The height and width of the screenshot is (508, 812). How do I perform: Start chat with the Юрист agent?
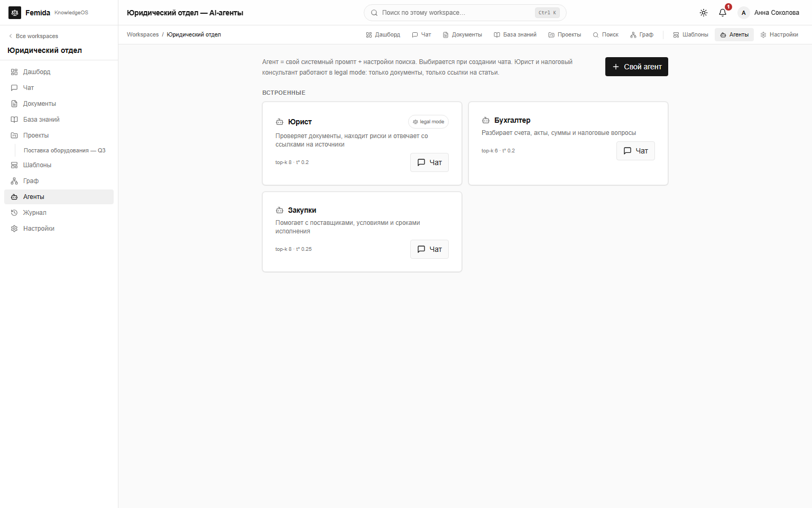point(429,162)
